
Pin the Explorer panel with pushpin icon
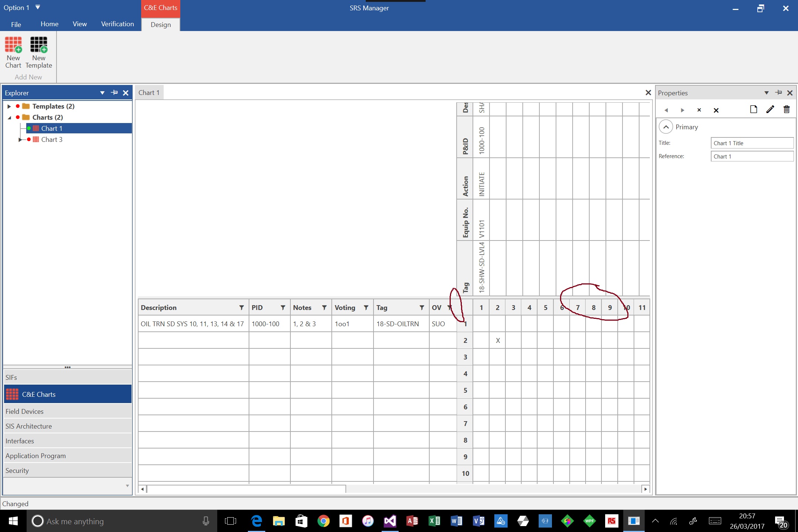click(115, 93)
